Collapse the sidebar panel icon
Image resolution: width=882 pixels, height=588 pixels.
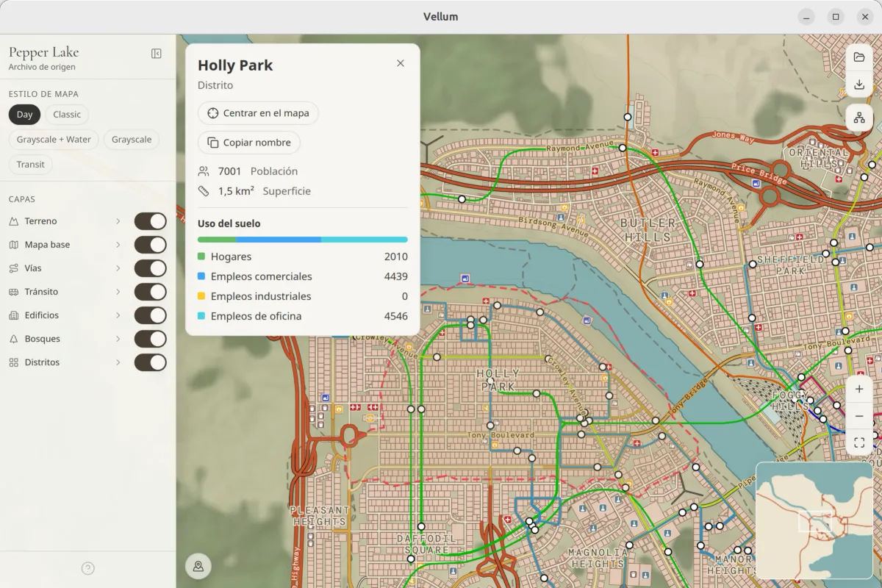157,54
